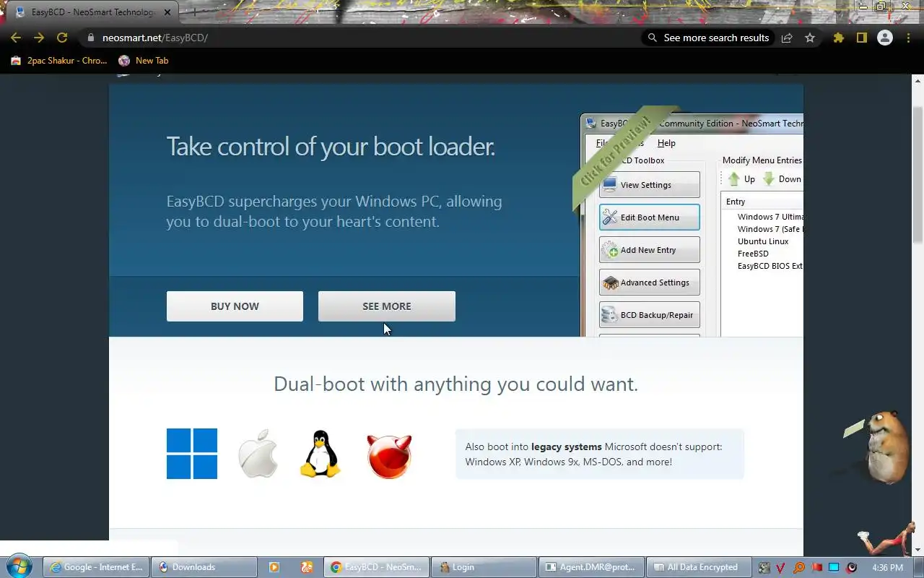This screenshot has height=578, width=924.
Task: Click the orange magnifier system tray icon
Action: point(798,568)
